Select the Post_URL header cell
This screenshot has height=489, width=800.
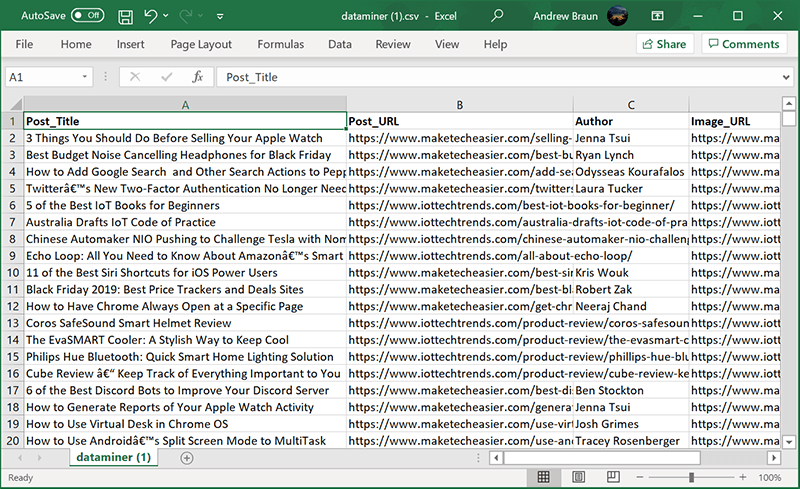460,121
